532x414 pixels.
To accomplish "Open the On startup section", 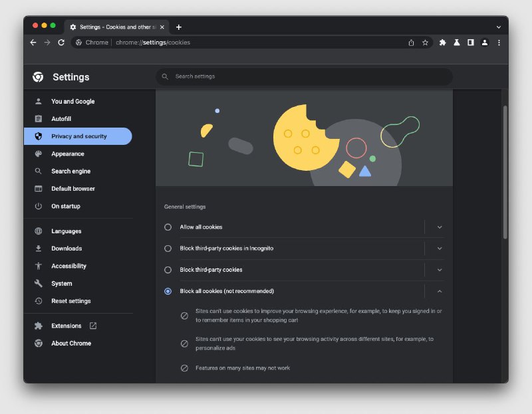I will click(x=66, y=206).
